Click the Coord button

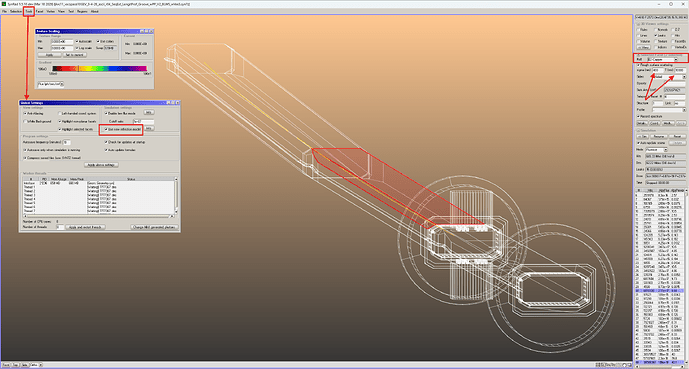[x=655, y=123]
